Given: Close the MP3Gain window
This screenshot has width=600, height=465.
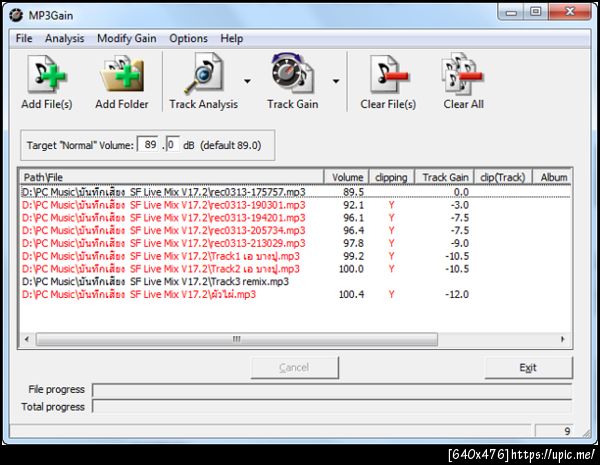Looking at the screenshot, I should point(570,12).
